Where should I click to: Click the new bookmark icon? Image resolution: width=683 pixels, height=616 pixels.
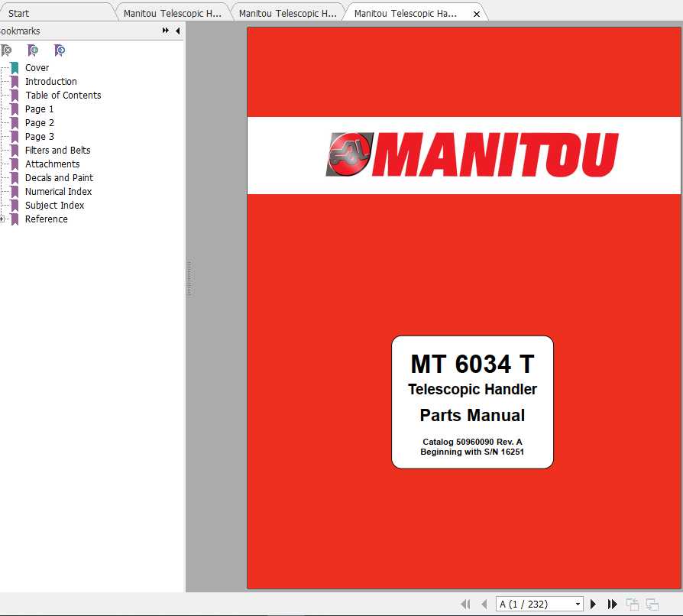pos(33,50)
